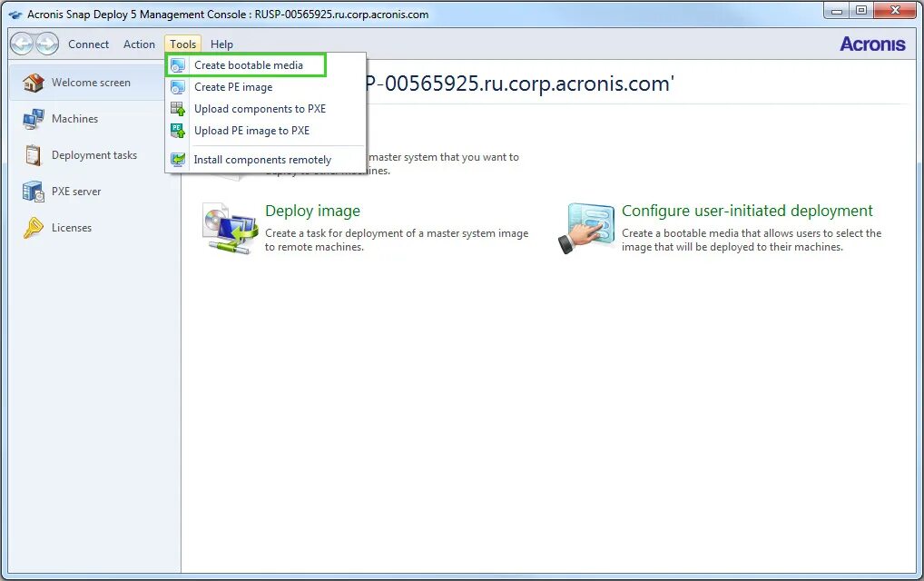Click the Install components remotely icon

click(177, 160)
